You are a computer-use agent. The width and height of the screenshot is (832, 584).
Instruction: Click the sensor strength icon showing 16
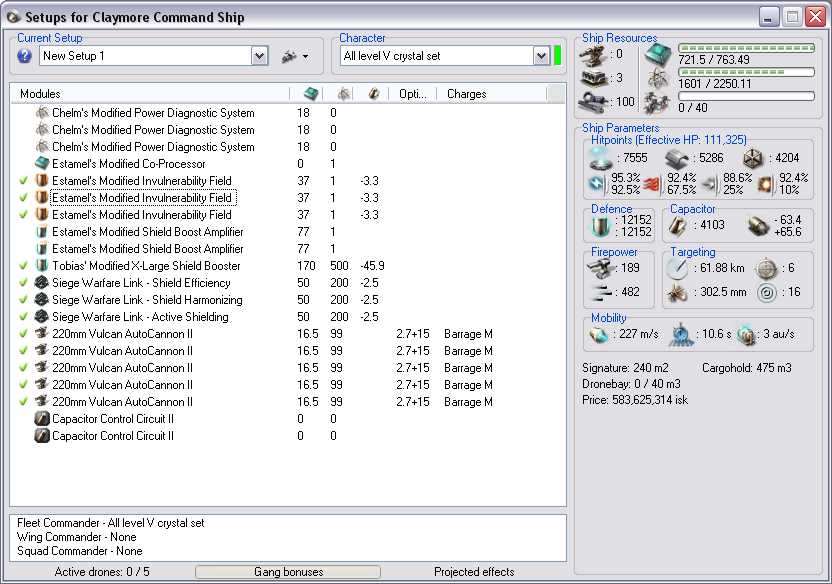pos(766,293)
